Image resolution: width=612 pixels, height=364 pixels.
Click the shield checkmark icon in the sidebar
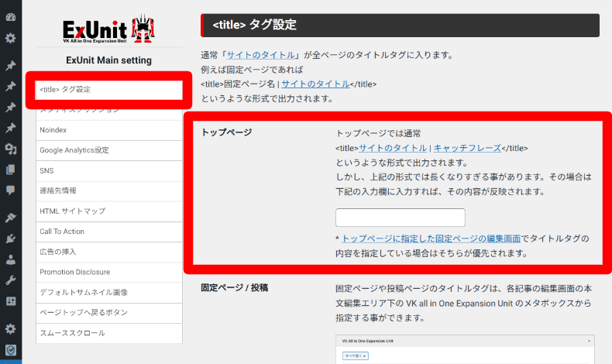[x=11, y=350]
